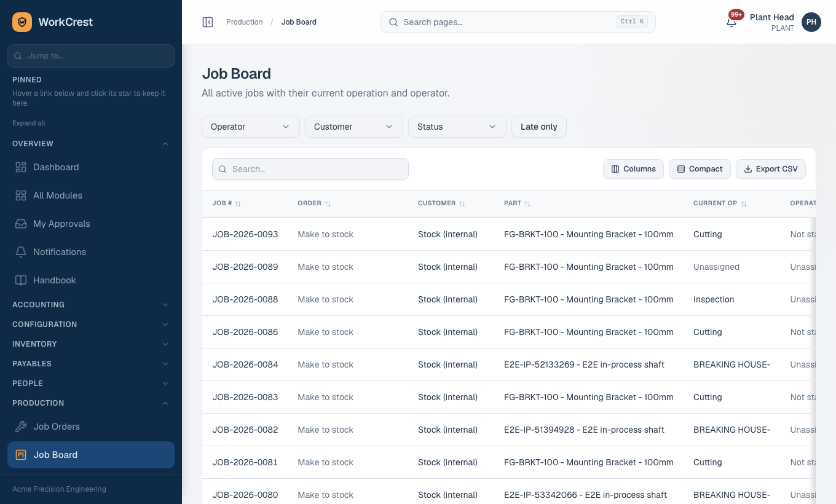Open the Handbook page from the sidebar
The image size is (836, 504).
(x=91, y=280)
